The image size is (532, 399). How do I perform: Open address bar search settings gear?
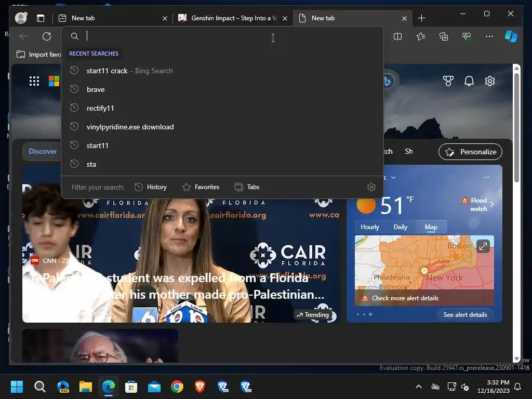tap(371, 187)
